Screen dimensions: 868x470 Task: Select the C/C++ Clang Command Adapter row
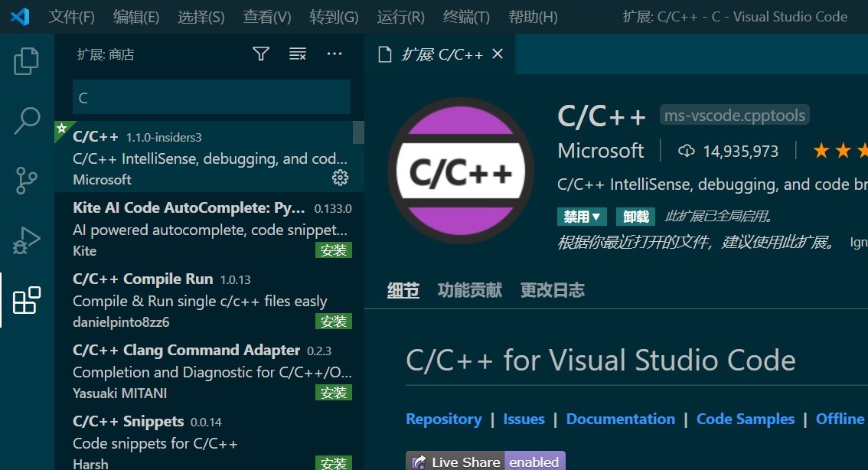209,370
